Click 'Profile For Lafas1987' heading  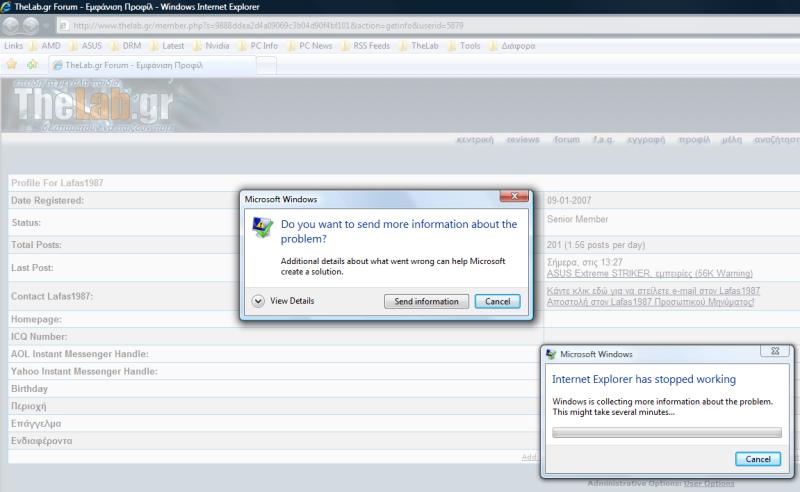(x=57, y=183)
